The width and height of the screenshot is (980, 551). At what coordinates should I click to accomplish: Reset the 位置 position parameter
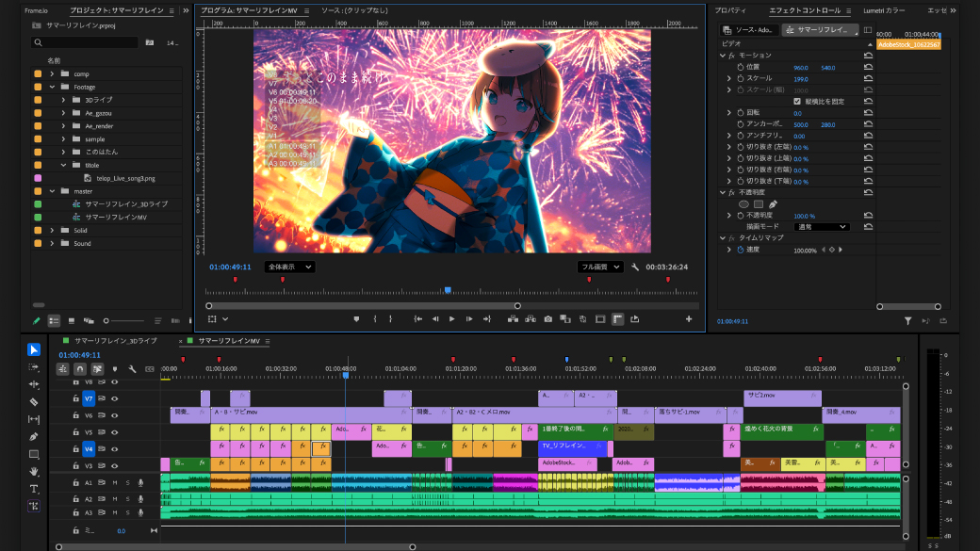tap(868, 67)
